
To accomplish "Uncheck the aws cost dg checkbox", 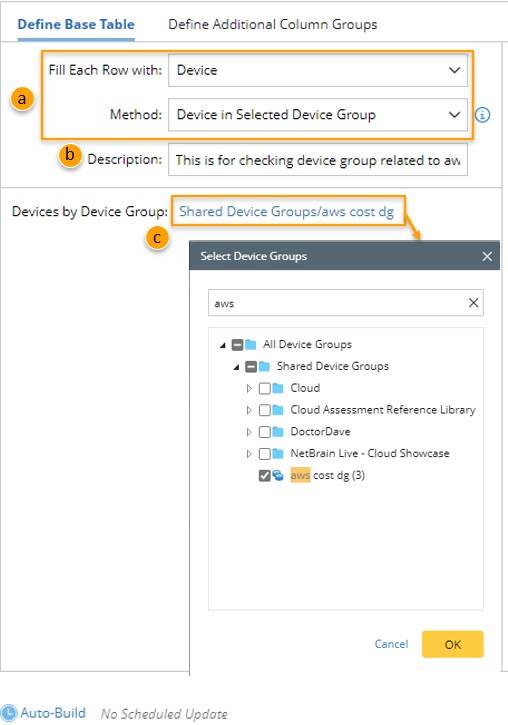I will tap(264, 475).
